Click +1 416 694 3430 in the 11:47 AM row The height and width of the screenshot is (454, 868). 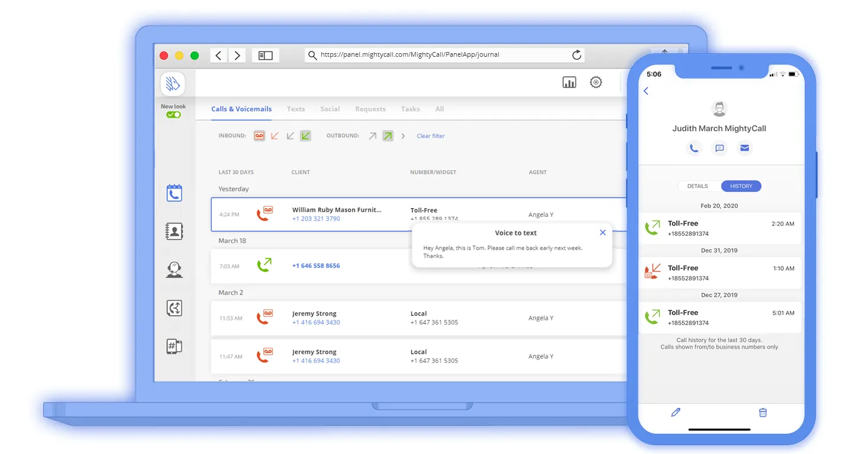pos(316,361)
